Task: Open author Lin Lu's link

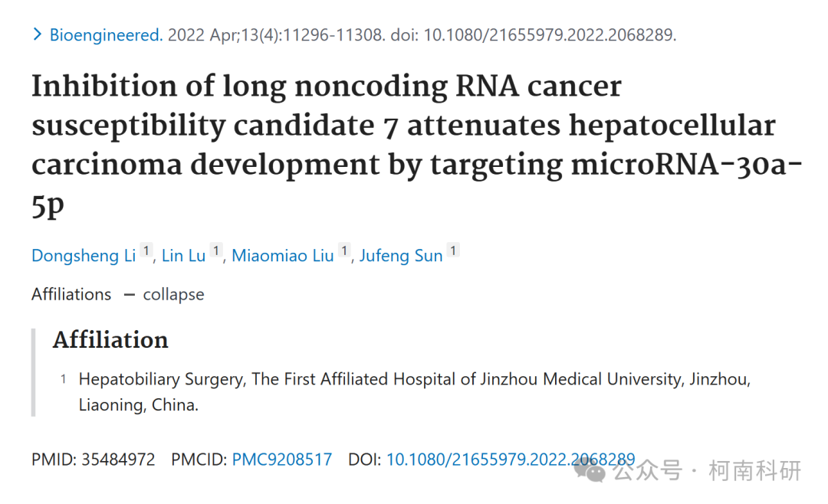Action: (x=183, y=255)
